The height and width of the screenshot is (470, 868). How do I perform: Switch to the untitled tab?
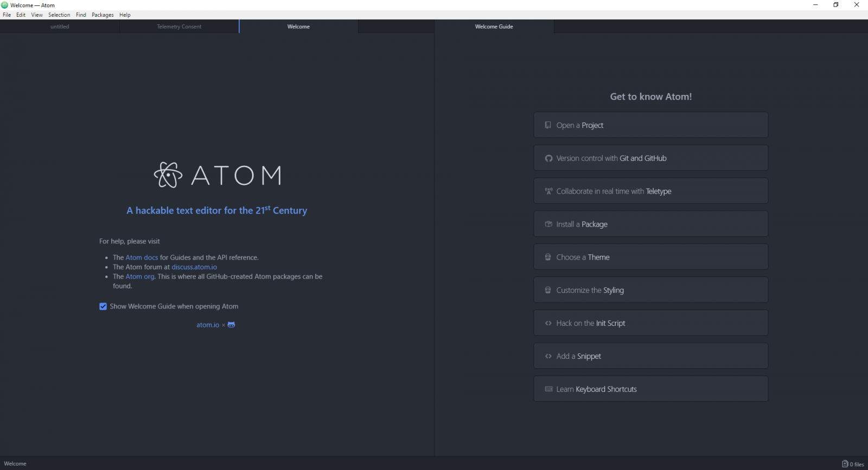click(x=60, y=27)
